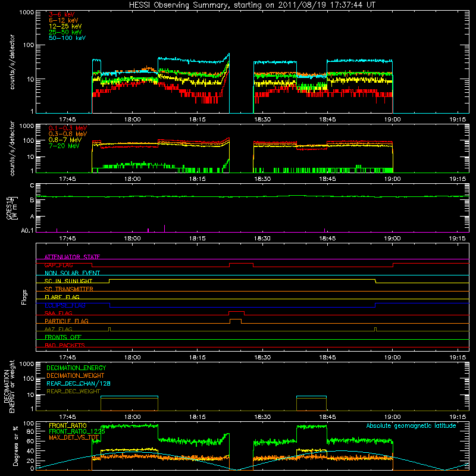Click the FRONTS_OFF flag label
Viewport: 476px width, 476px height.
coord(63,337)
